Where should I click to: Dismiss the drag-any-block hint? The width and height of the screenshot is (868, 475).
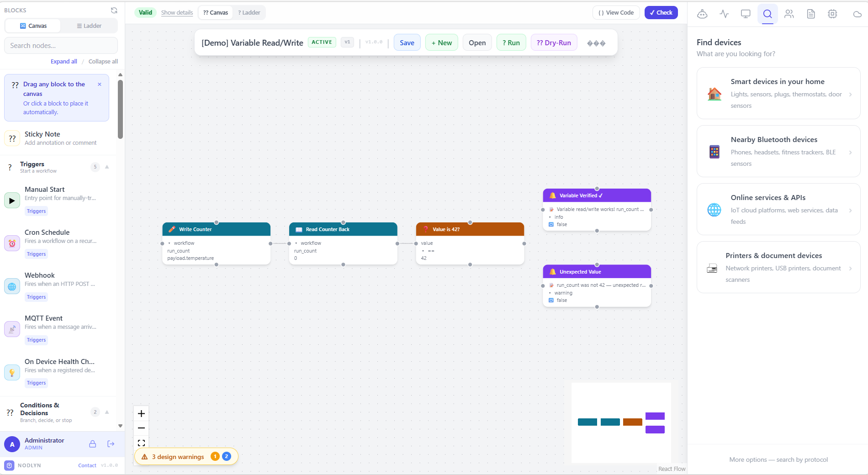click(x=100, y=84)
